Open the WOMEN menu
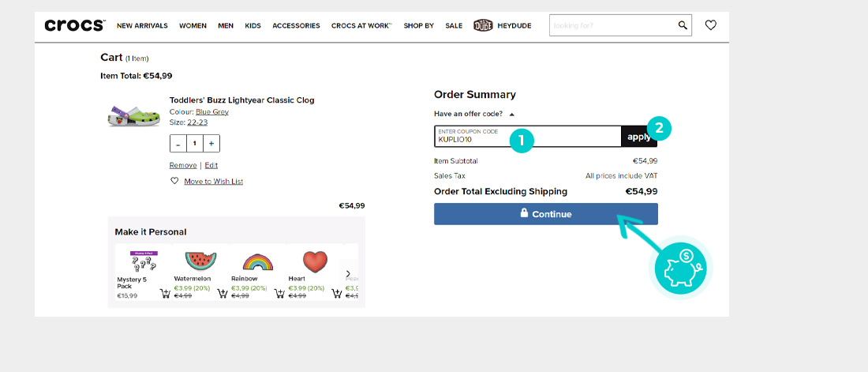Image resolution: width=868 pixels, height=372 pixels. pyautogui.click(x=193, y=25)
